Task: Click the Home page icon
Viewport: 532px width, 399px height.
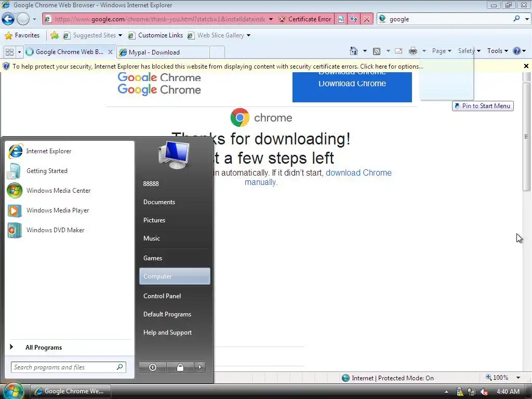Action: pyautogui.click(x=353, y=51)
